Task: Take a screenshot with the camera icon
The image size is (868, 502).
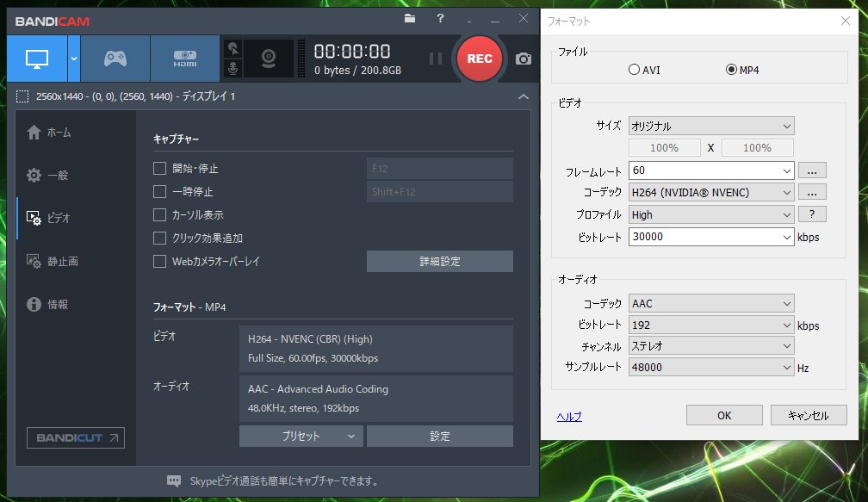Action: point(524,59)
